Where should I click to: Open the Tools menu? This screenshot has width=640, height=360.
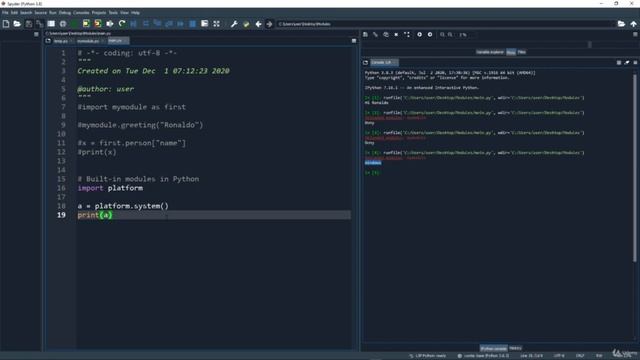(x=113, y=13)
